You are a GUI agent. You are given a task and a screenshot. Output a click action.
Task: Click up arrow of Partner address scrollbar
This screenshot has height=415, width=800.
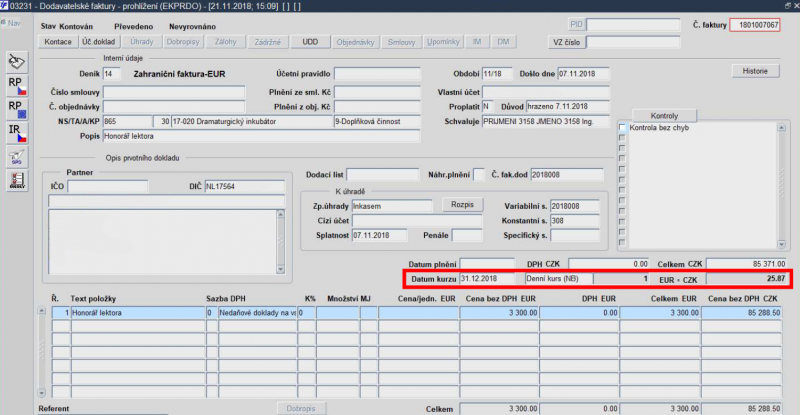coord(280,214)
